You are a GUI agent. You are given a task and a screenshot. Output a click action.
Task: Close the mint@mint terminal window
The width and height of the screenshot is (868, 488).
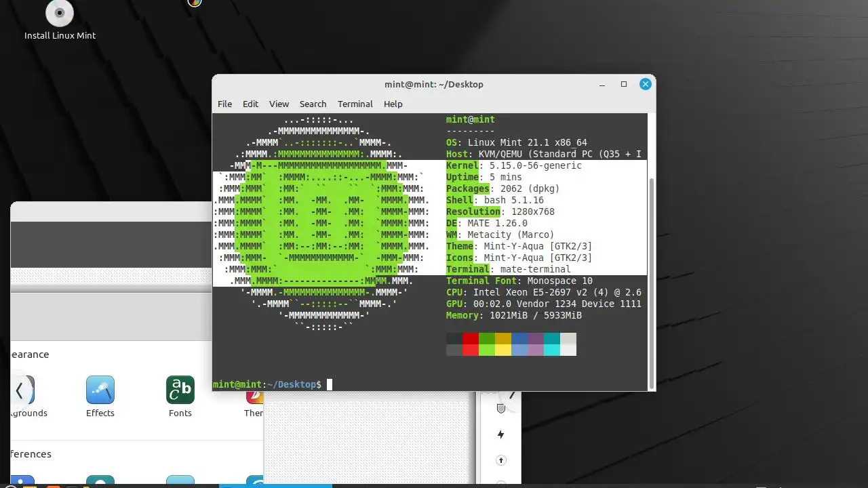(x=646, y=84)
